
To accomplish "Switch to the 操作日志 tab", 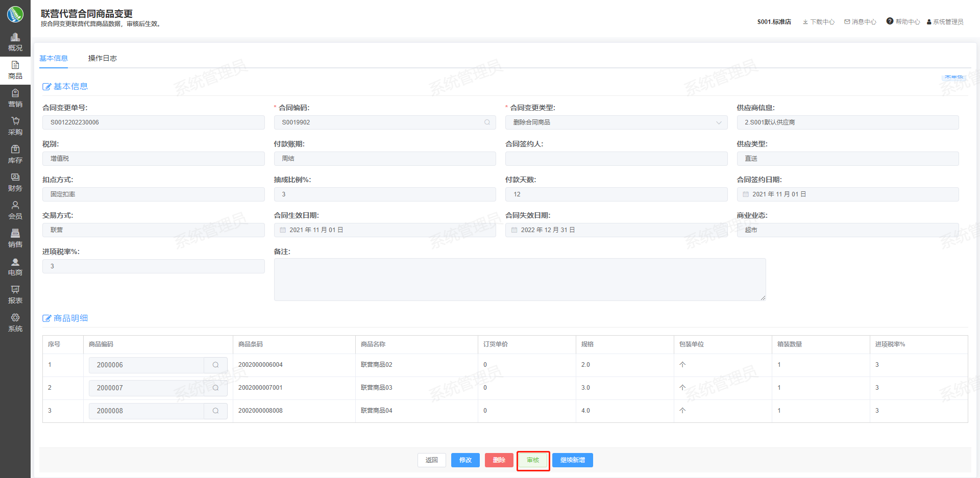I will coord(102,58).
